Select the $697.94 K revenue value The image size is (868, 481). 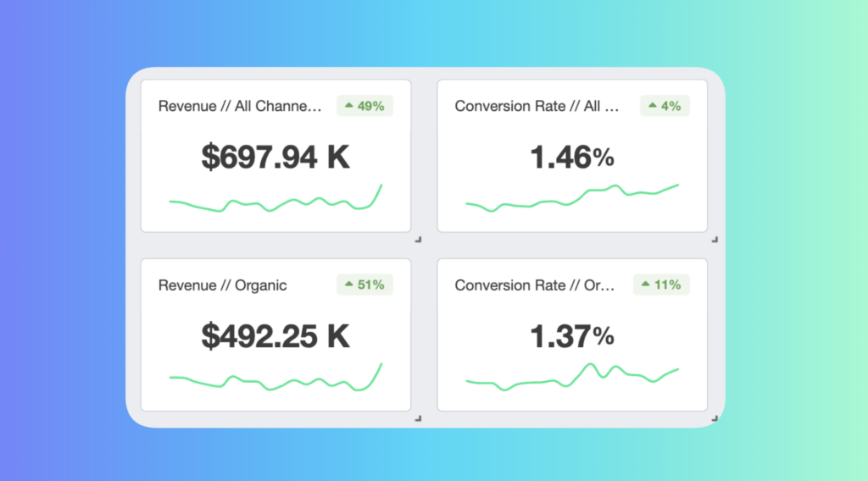pyautogui.click(x=275, y=157)
